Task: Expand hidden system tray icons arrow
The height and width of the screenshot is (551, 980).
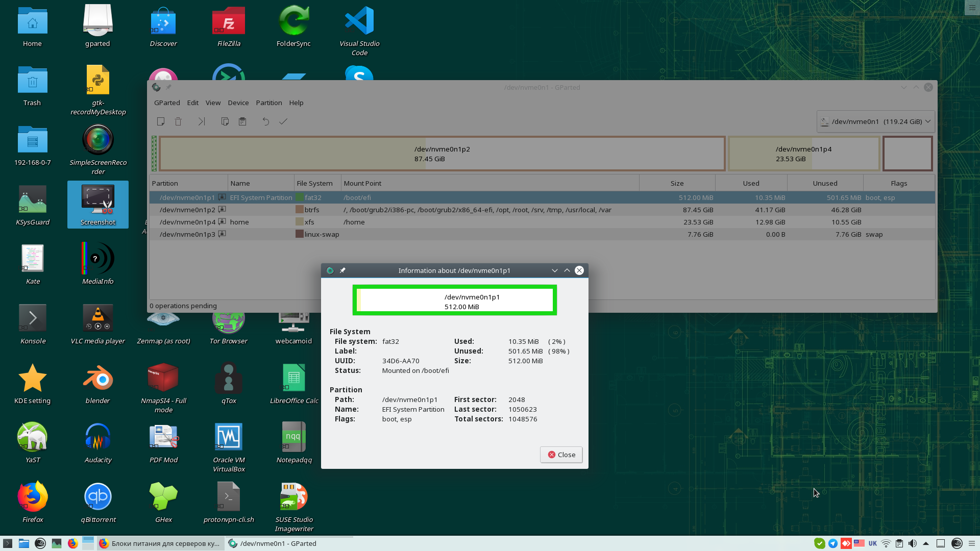Action: (926, 543)
